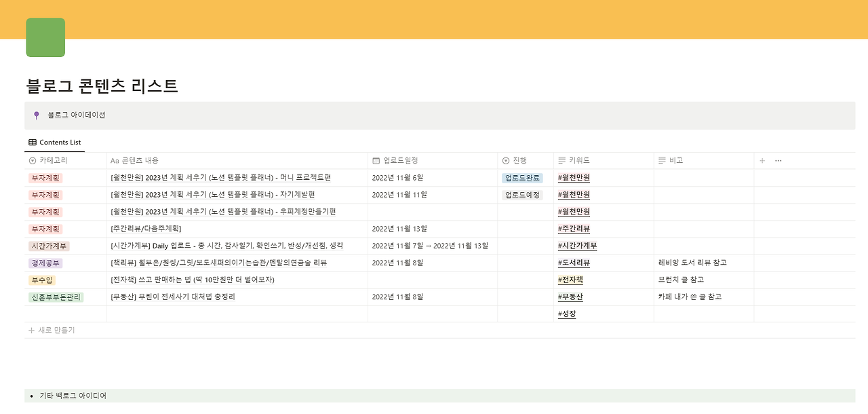Open the three-dot column options menu
Image resolution: width=868 pixels, height=414 pixels.
click(x=778, y=161)
